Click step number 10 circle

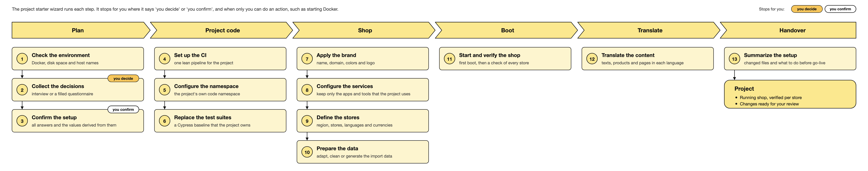click(307, 152)
